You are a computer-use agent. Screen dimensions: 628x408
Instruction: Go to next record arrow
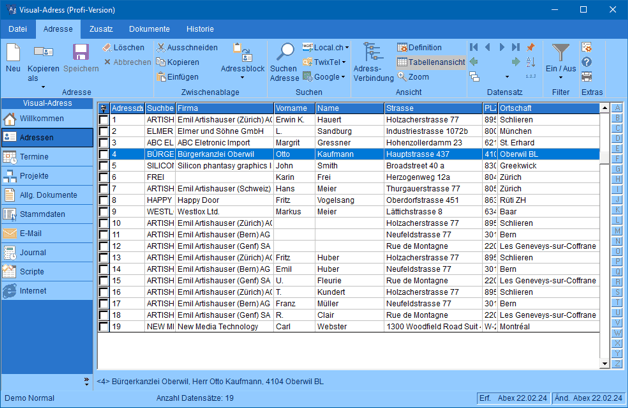[501, 47]
